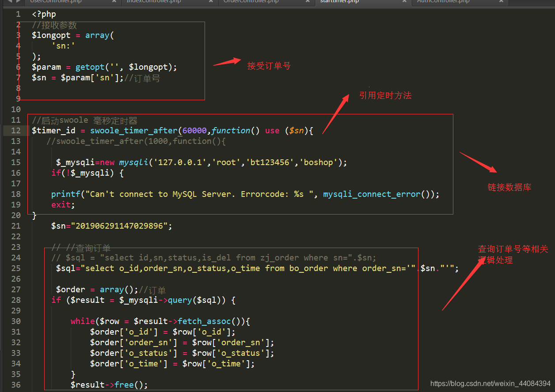Image resolution: width=555 pixels, height=392 pixels.
Task: Click the getopt function call
Action: tap(126, 67)
